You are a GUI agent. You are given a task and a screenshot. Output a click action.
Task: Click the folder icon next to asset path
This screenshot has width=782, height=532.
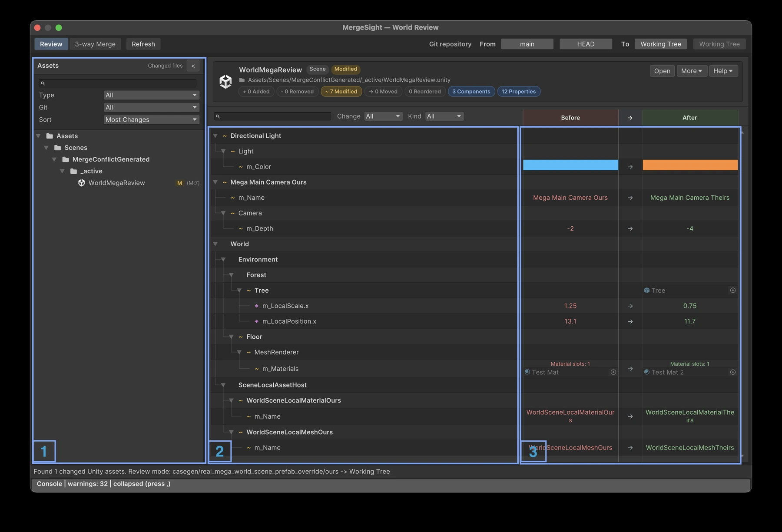pos(242,80)
